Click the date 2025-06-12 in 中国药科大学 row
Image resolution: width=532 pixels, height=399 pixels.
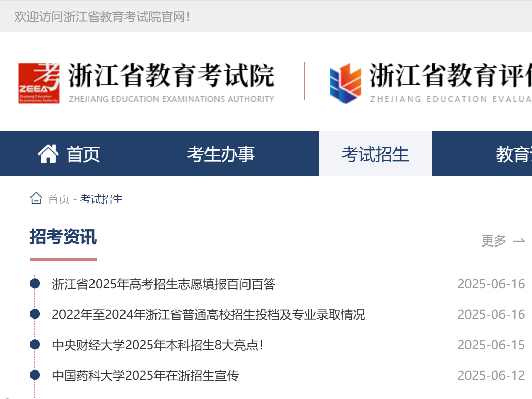pyautogui.click(x=491, y=376)
